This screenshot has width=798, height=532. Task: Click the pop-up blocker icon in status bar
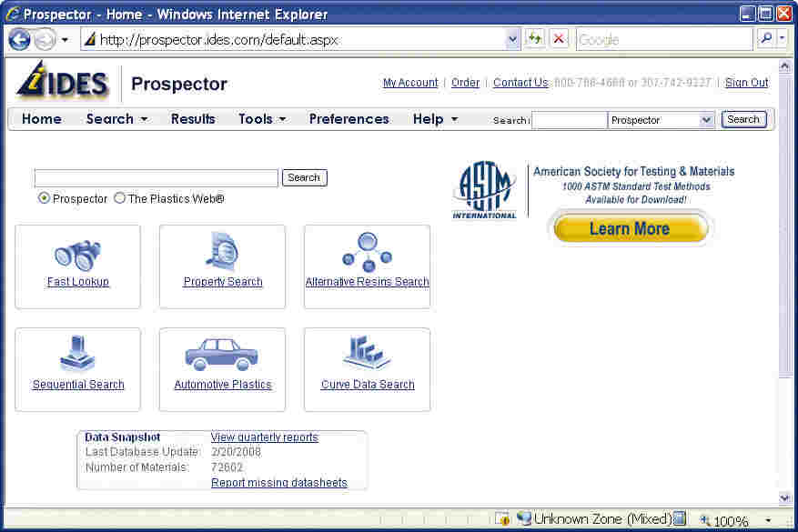(503, 518)
